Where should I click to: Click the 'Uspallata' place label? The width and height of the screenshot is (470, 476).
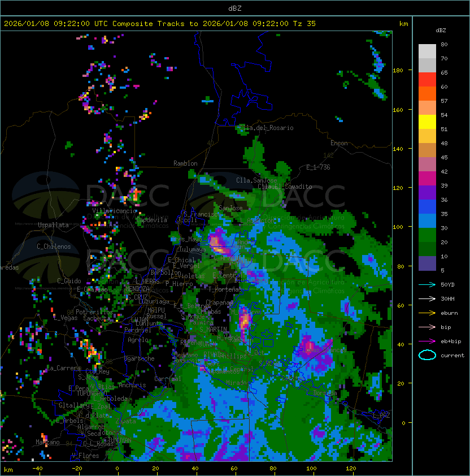[53, 225]
